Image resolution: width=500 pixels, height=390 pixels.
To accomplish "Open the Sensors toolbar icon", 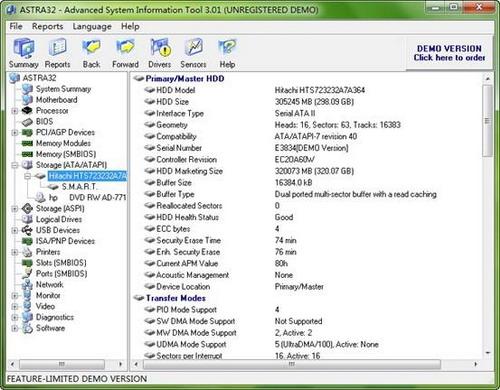I will tap(193, 53).
